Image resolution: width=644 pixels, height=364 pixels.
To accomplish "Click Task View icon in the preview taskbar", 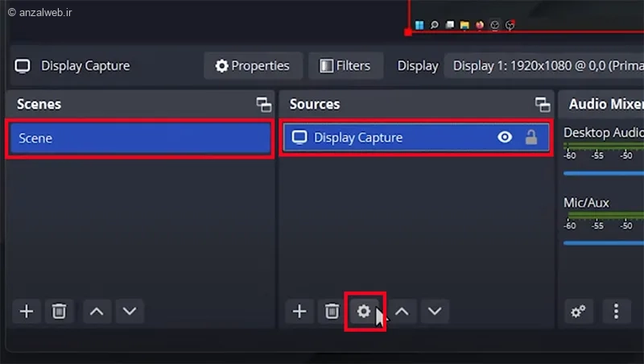I will 450,25.
